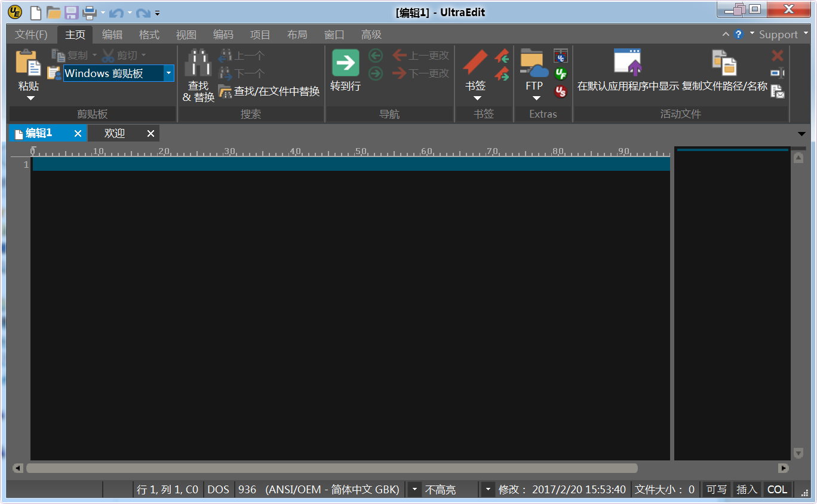Switch to the 编辑 ribbon tab
The image size is (817, 504).
pyautogui.click(x=112, y=35)
